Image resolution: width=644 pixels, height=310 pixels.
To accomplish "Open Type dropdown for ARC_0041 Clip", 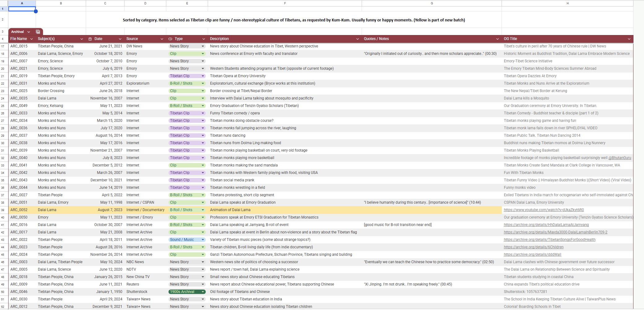I will 203,165.
